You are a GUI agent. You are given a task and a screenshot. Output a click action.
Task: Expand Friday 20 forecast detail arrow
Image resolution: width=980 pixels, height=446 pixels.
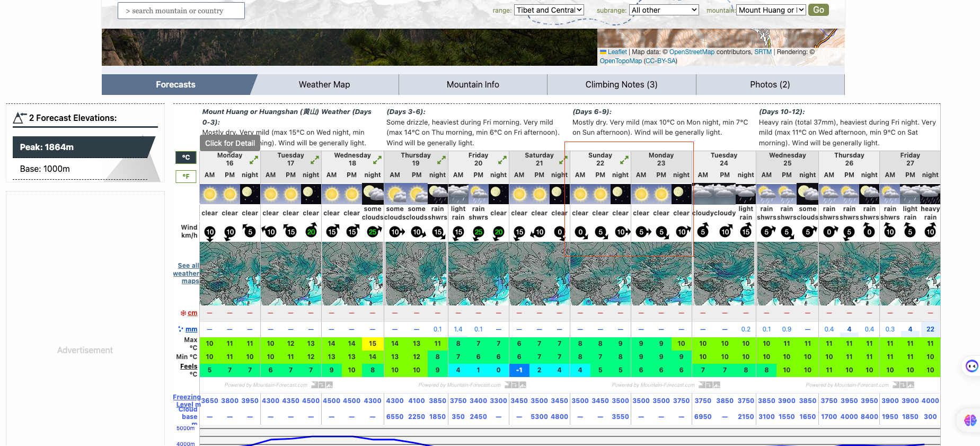[502, 160]
